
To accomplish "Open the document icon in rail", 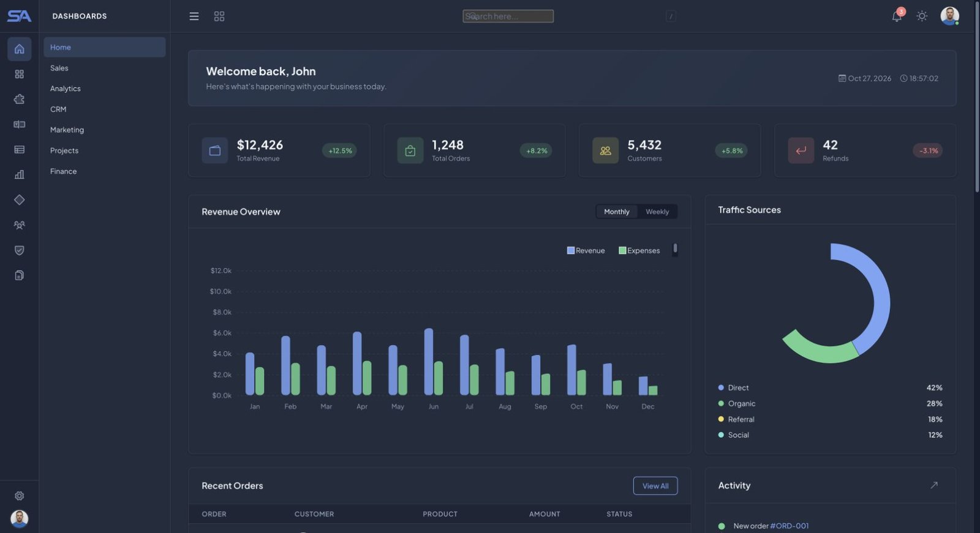I will 20,275.
